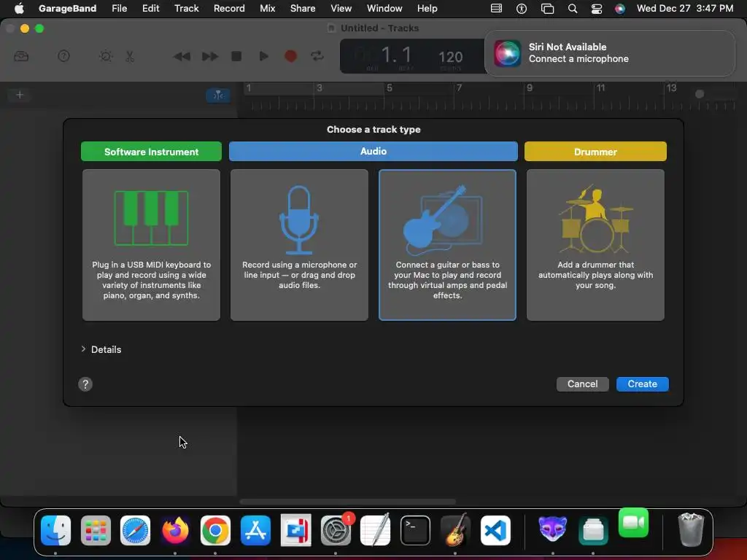The height and width of the screenshot is (560, 747).
Task: Open Finder from the Dock
Action: (55, 530)
